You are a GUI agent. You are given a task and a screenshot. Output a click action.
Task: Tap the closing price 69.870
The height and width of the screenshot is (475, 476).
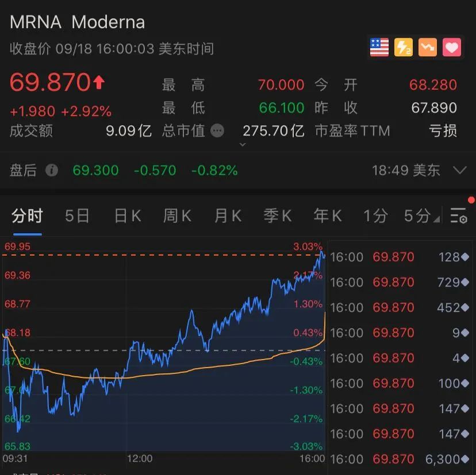click(x=51, y=82)
